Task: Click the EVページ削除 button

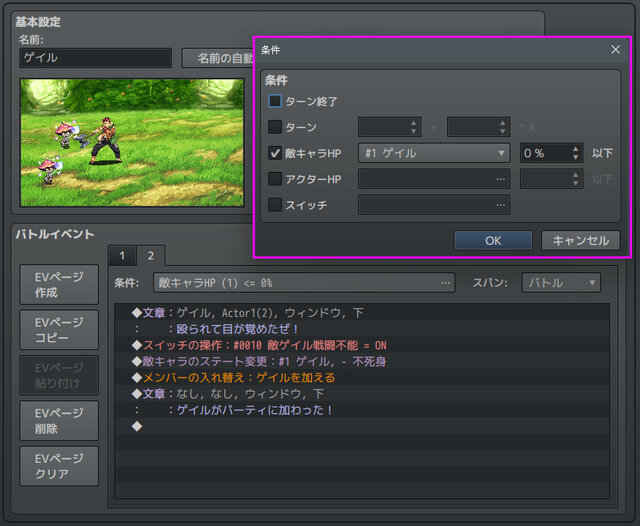Action: [59, 421]
